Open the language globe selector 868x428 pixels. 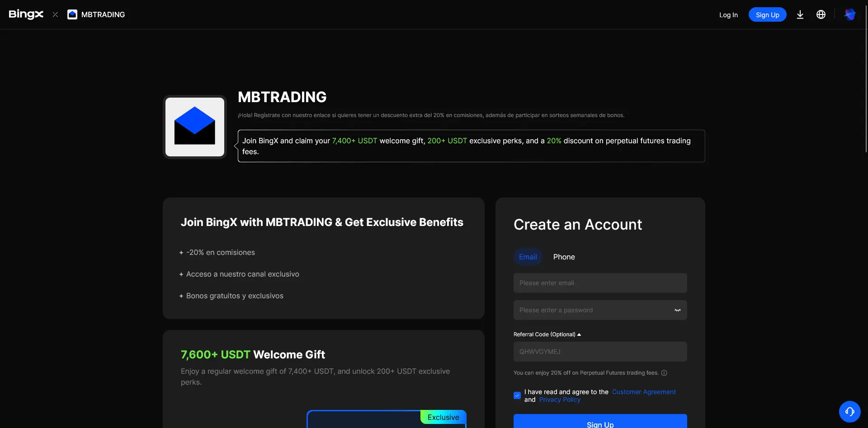point(821,14)
